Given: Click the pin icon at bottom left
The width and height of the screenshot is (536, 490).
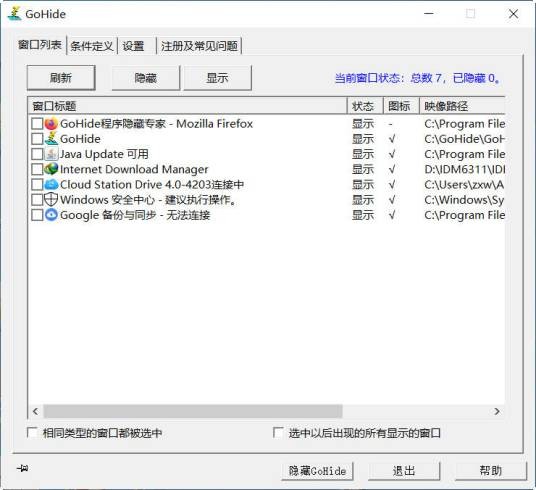Looking at the screenshot, I should click(23, 468).
